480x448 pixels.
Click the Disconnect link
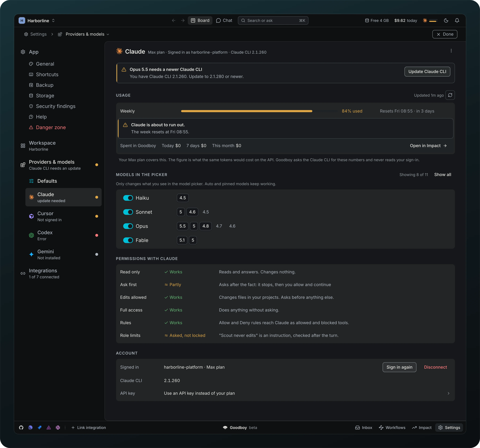[x=435, y=367]
